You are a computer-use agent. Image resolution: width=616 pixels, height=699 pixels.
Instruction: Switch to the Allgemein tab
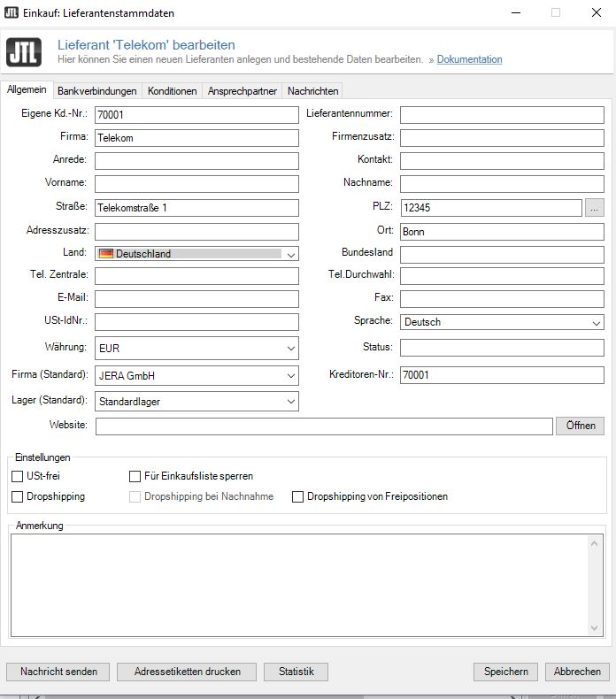coord(27,89)
